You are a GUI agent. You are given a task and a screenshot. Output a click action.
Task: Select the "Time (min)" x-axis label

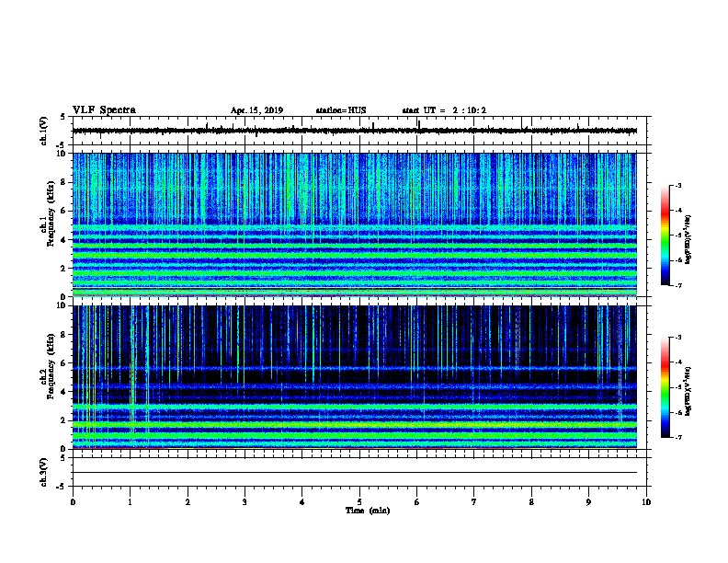click(368, 511)
